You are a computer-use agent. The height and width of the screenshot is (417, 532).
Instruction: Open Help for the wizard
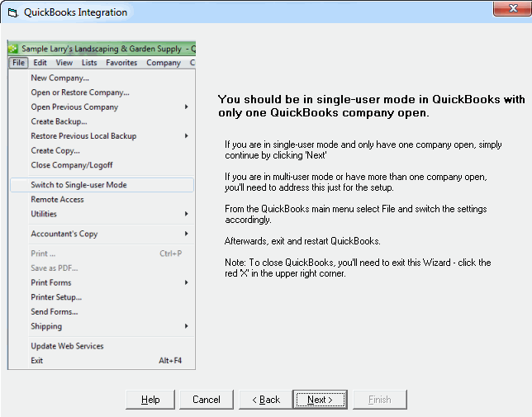[x=150, y=400]
